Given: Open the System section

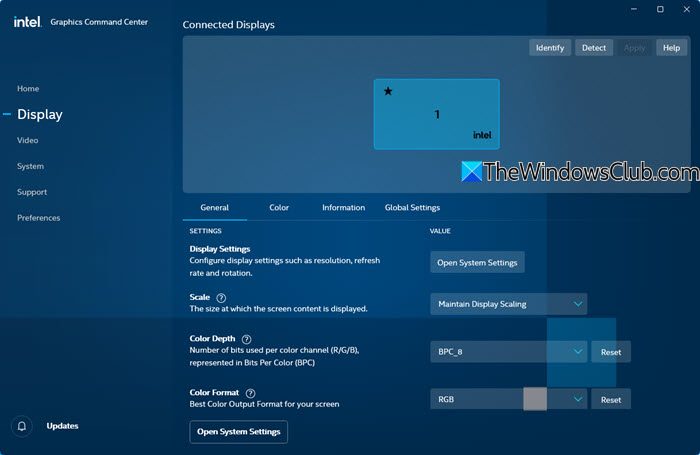Looking at the screenshot, I should click(30, 166).
